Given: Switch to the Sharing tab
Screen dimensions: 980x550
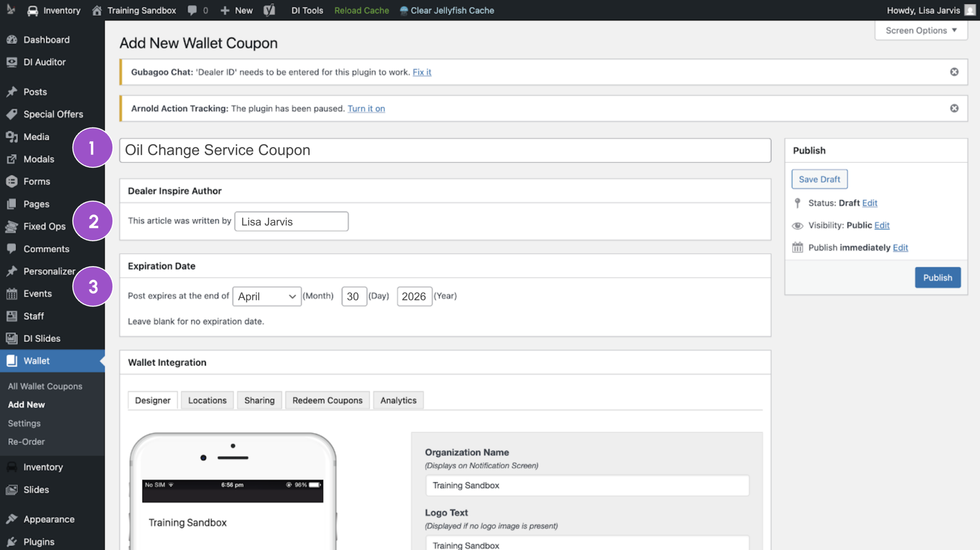Looking at the screenshot, I should tap(260, 400).
